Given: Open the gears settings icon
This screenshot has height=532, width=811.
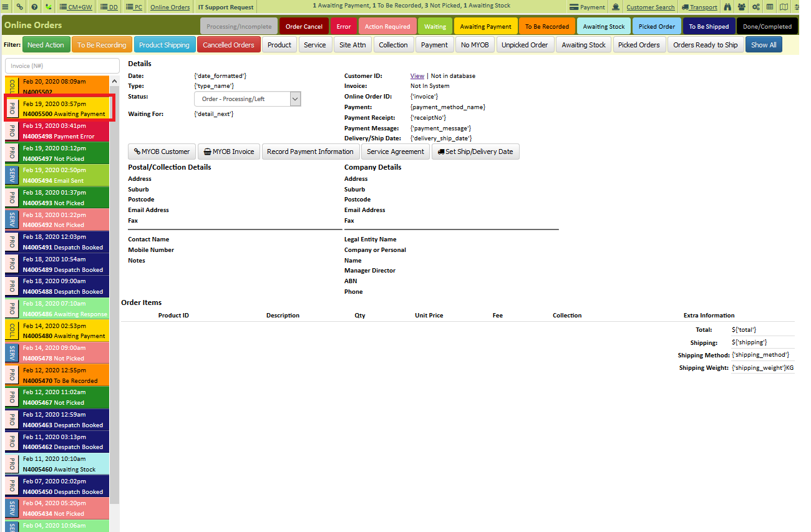Looking at the screenshot, I should (756, 7).
